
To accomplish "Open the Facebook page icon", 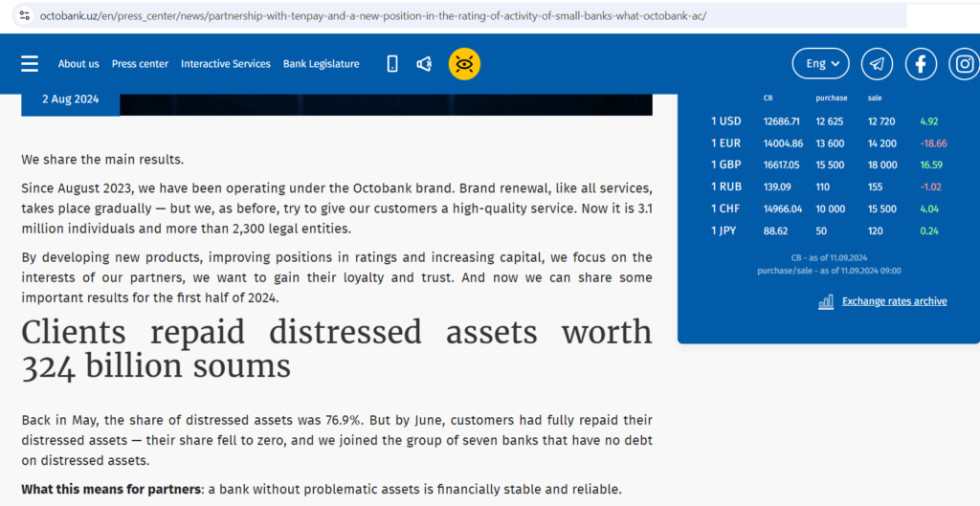I will 921,64.
